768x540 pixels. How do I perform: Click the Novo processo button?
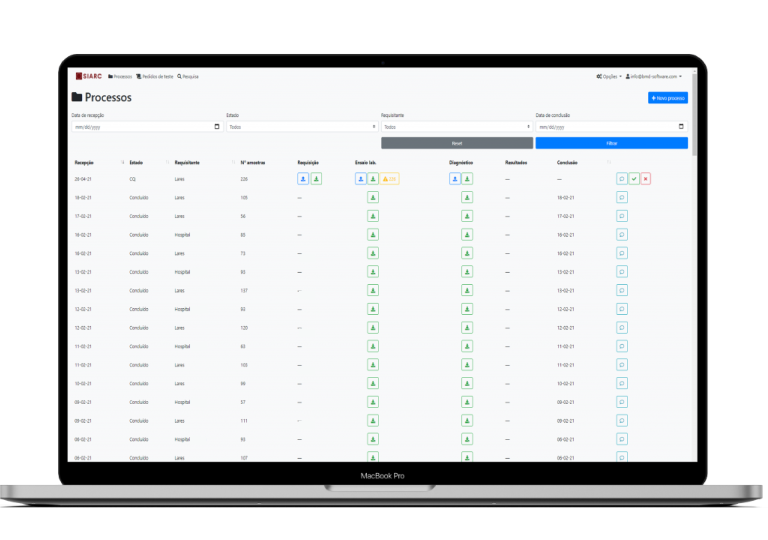pyautogui.click(x=667, y=98)
